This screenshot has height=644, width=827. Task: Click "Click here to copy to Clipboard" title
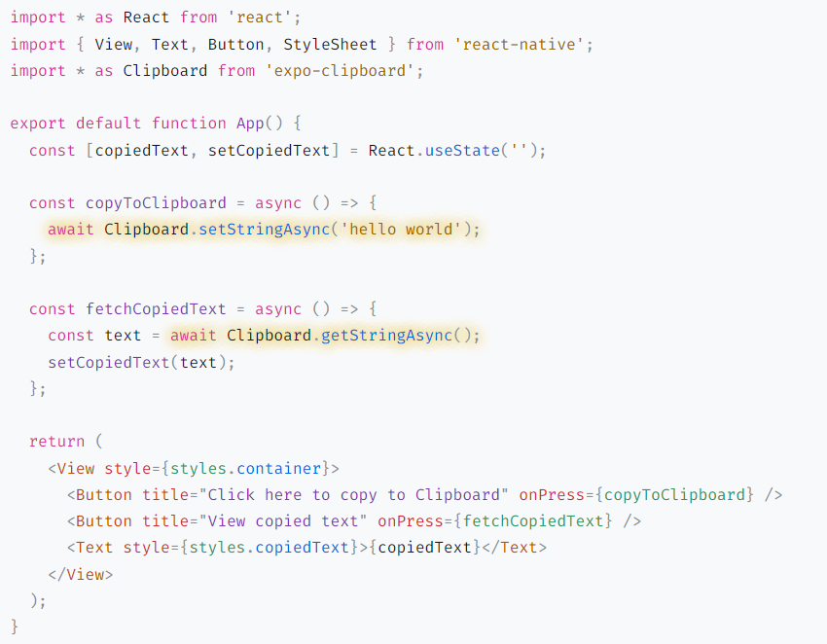point(353,495)
